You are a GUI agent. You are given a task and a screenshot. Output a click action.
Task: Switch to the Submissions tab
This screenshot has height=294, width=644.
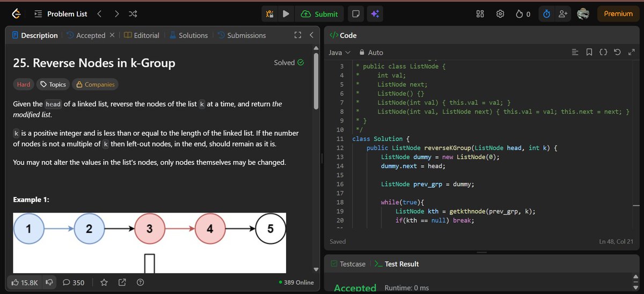[x=241, y=35]
